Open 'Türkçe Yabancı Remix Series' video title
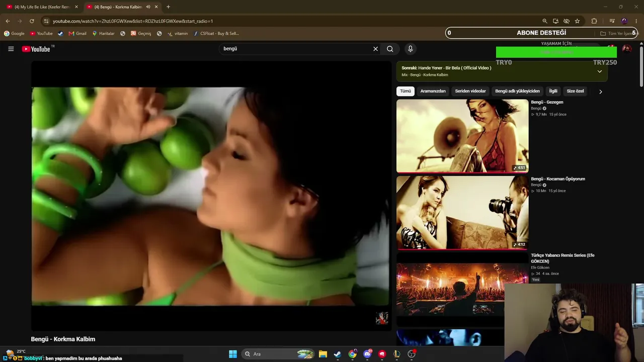The height and width of the screenshot is (362, 644). [x=562, y=258]
